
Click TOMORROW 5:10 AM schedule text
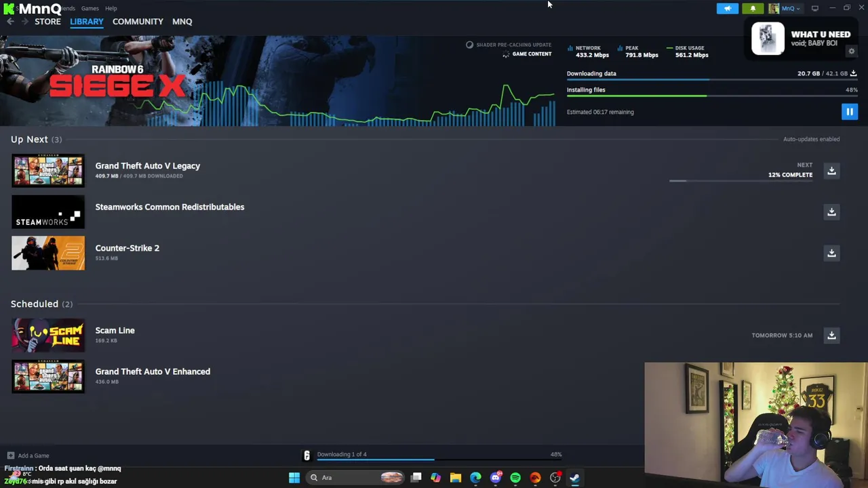pos(782,335)
